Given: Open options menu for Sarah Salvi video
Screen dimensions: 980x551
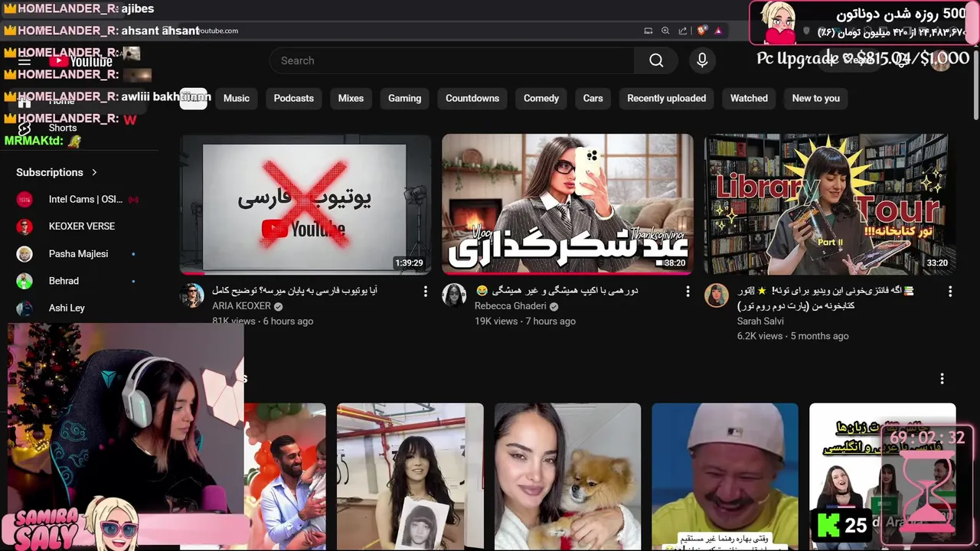Looking at the screenshot, I should point(950,292).
